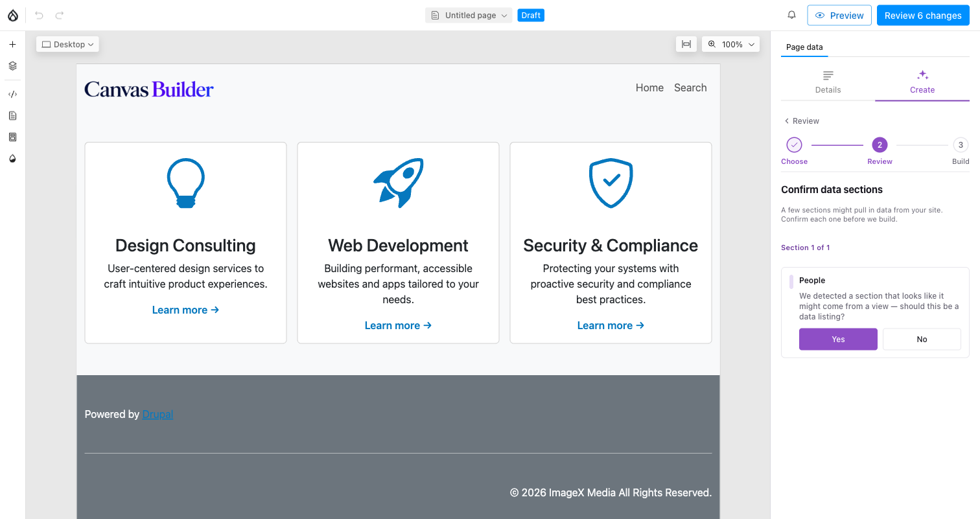Click the Section 1 of 1 label

point(806,248)
